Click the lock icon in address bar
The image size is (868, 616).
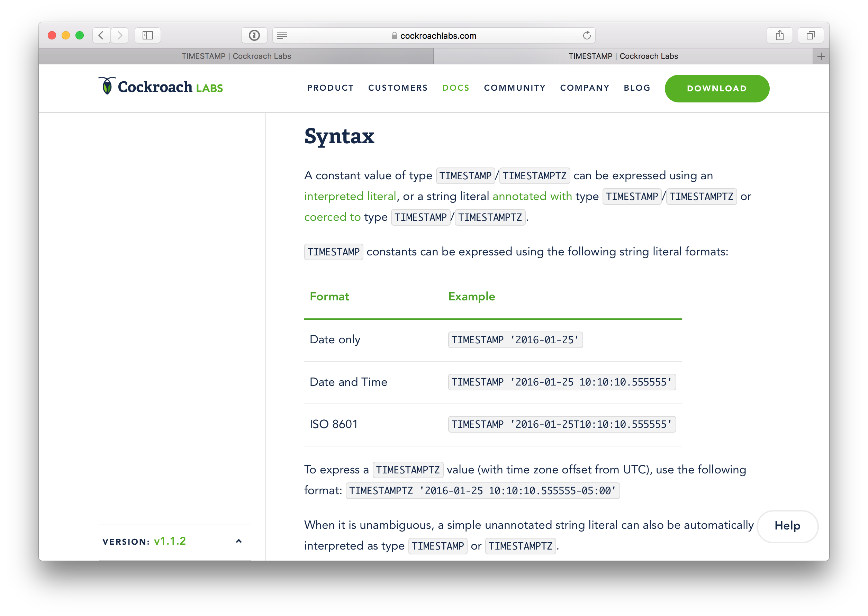(x=394, y=35)
